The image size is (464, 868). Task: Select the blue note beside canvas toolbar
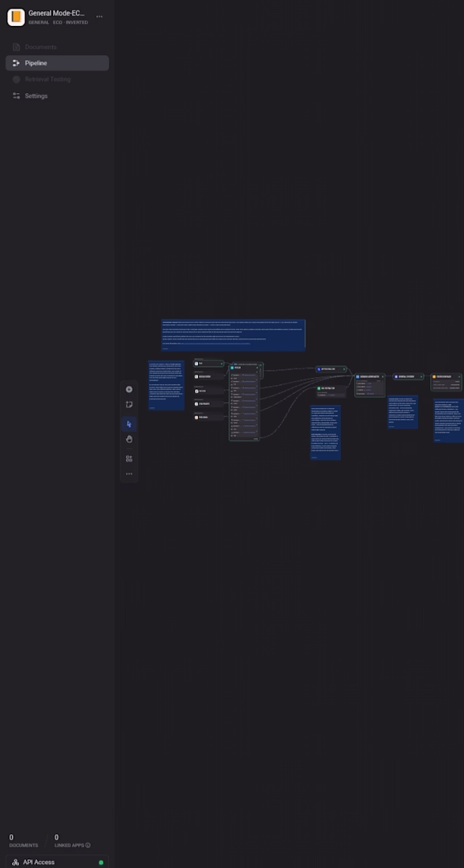pos(167,385)
